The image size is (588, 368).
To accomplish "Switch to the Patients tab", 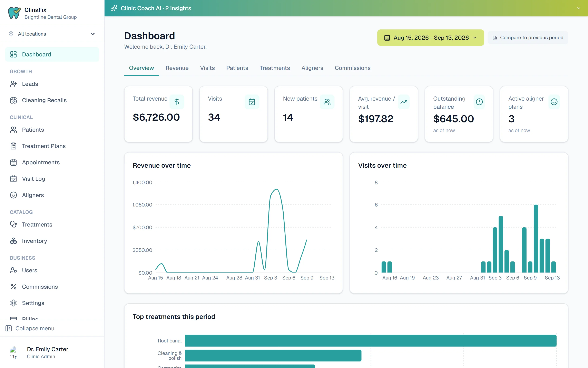I will coord(237,68).
